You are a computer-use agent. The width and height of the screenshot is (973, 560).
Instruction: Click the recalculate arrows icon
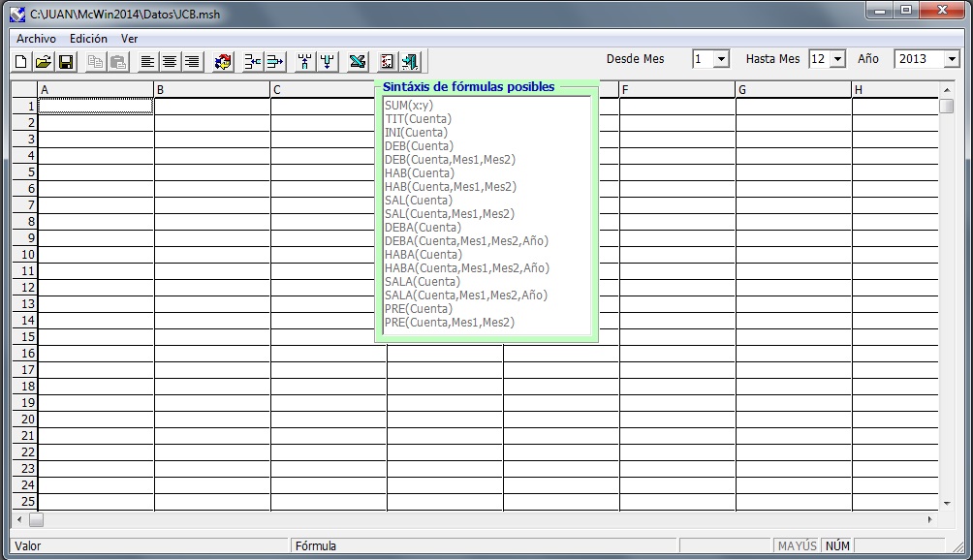(x=222, y=61)
